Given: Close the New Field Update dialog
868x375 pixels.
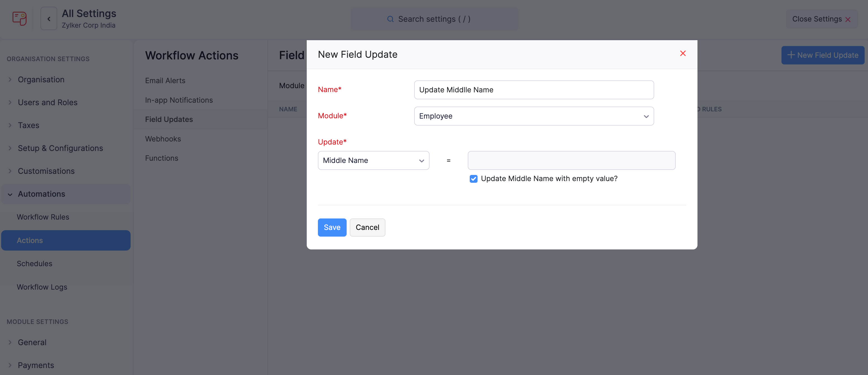Looking at the screenshot, I should [x=683, y=54].
